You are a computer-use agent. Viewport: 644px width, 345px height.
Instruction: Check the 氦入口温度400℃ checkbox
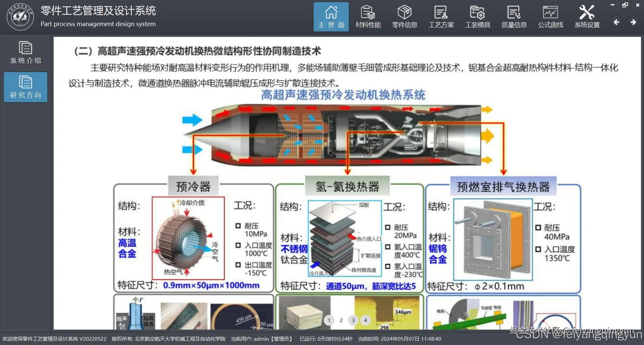pyautogui.click(x=389, y=247)
